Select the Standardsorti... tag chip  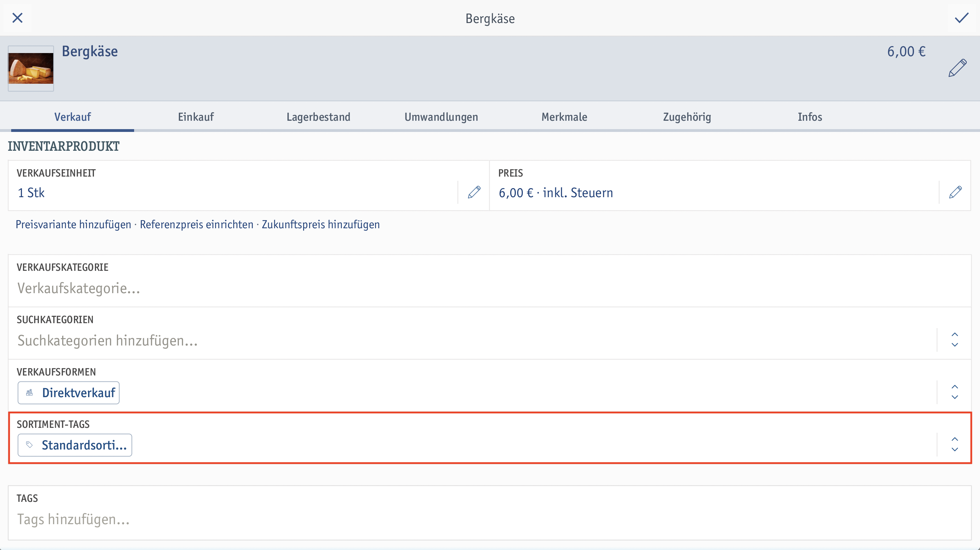click(75, 445)
